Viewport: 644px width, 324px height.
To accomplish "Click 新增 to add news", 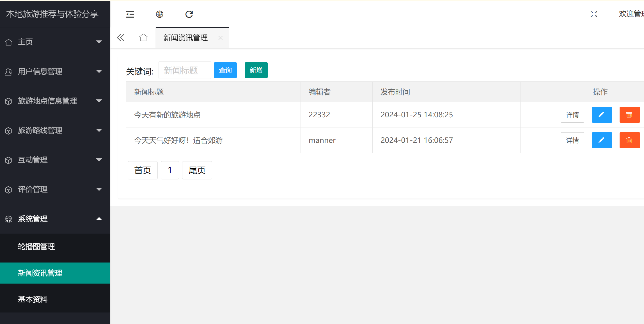I will [x=256, y=70].
